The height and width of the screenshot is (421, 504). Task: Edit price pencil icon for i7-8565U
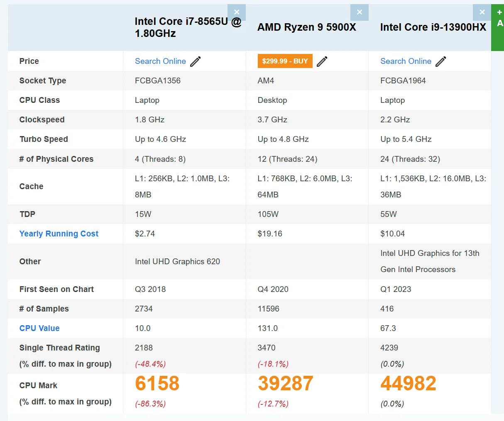point(196,61)
